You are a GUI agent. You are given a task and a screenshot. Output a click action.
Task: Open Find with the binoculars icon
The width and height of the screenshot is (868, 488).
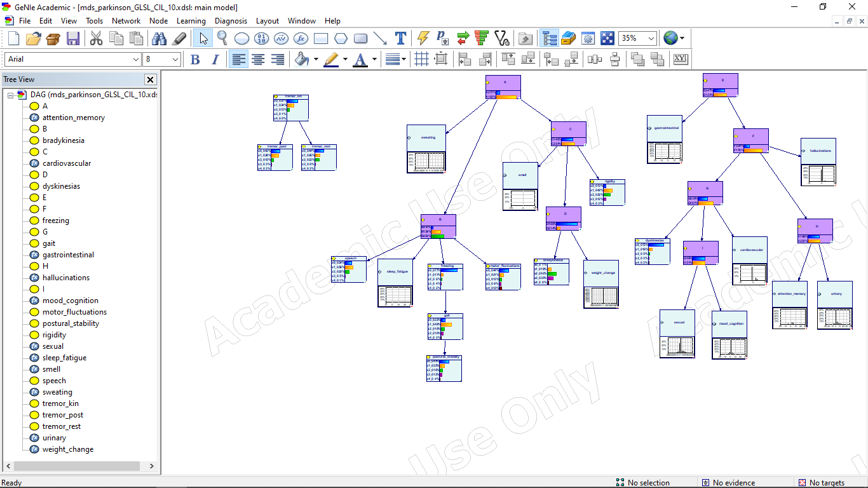pos(159,38)
